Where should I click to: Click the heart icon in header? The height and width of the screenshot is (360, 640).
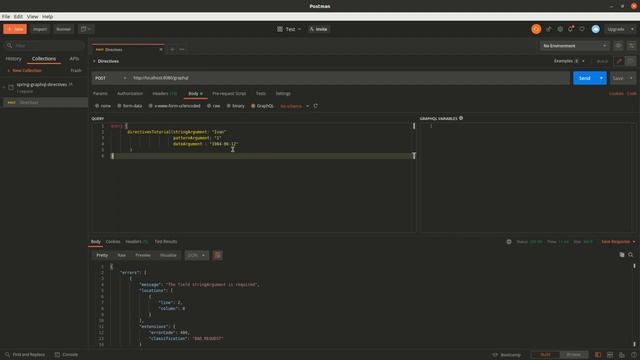pyautogui.click(x=582, y=29)
